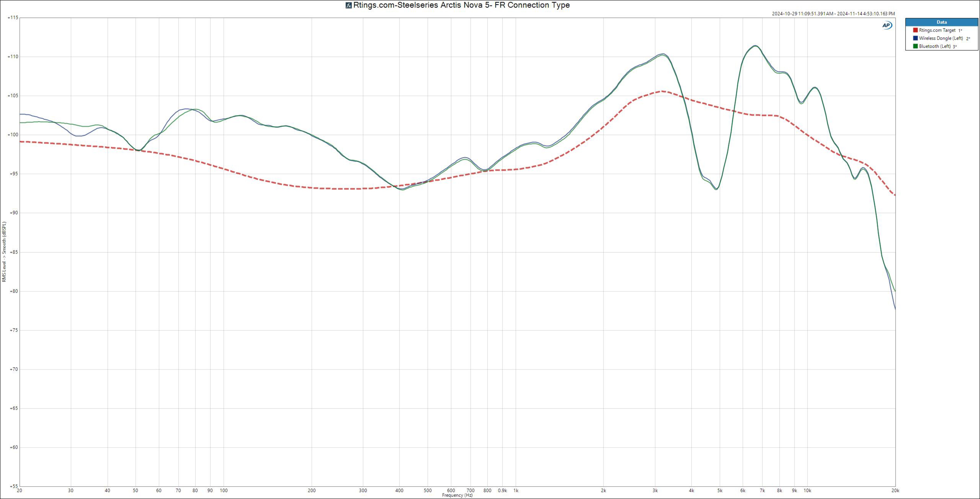Click the '30' frequency tick label
Screen dimensions: 980x499
coord(71,491)
